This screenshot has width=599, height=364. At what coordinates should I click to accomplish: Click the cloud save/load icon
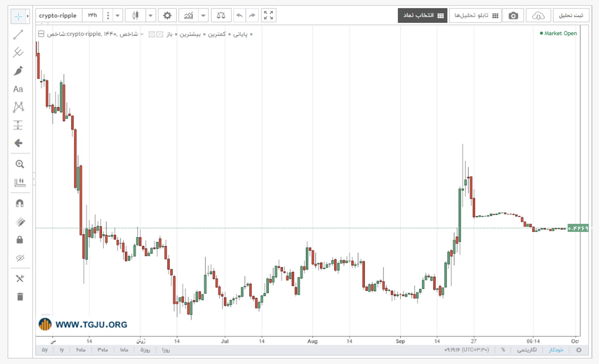pos(538,15)
